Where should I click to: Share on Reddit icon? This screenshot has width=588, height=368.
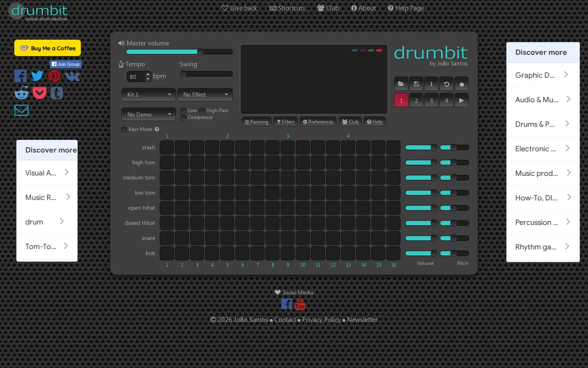(x=21, y=93)
